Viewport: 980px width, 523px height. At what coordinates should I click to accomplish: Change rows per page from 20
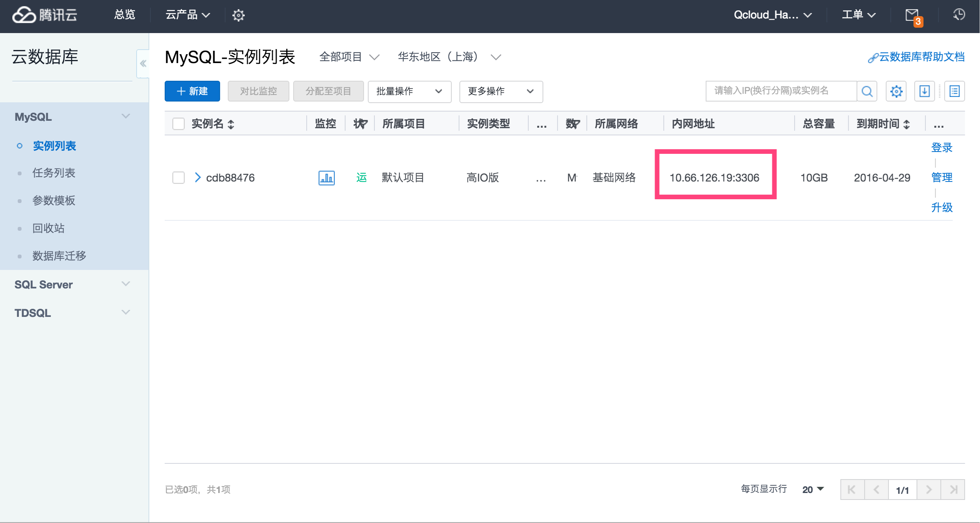813,490
